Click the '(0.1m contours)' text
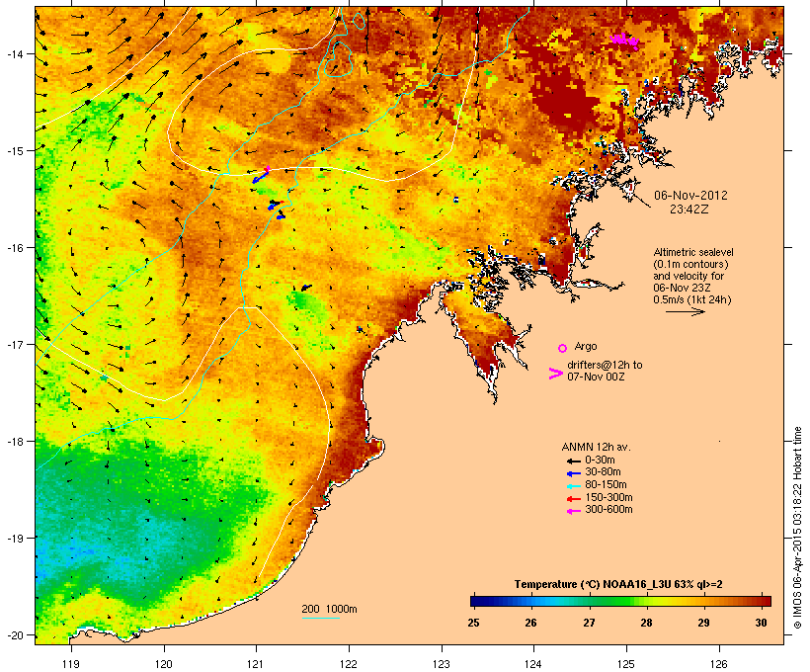The width and height of the screenshot is (810, 672). click(690, 264)
